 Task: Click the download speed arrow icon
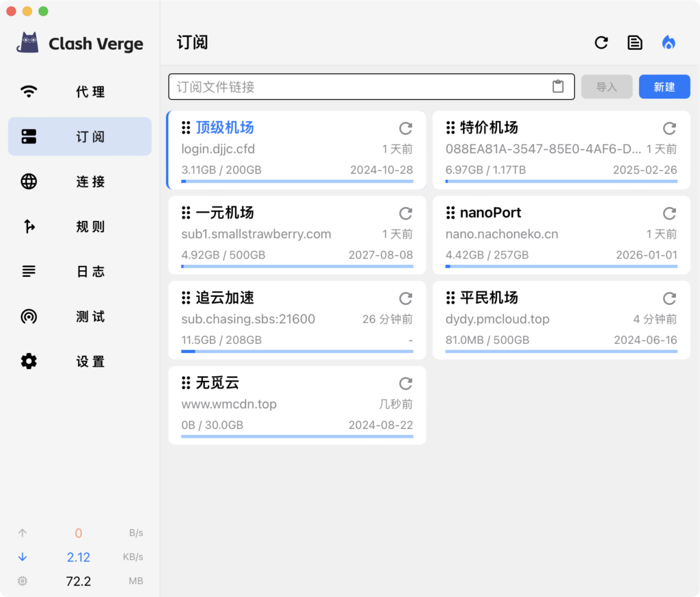coord(23,557)
